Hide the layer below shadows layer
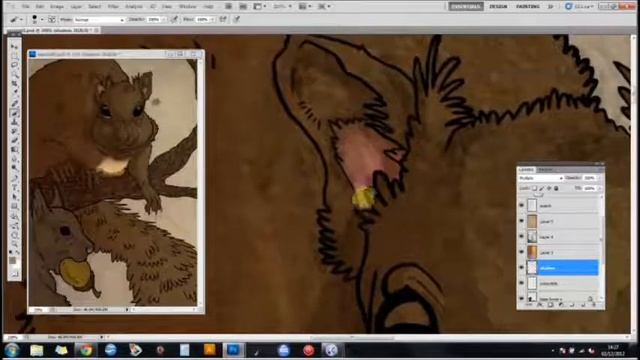 [522, 283]
